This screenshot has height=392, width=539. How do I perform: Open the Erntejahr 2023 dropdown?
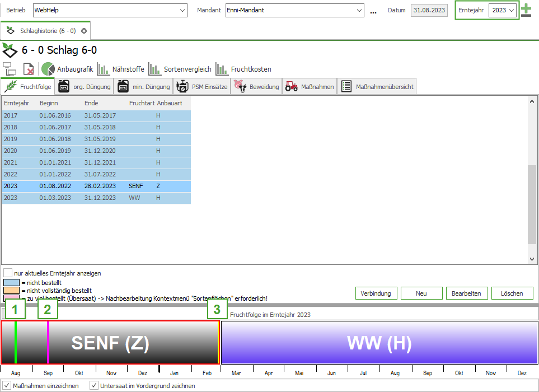512,10
